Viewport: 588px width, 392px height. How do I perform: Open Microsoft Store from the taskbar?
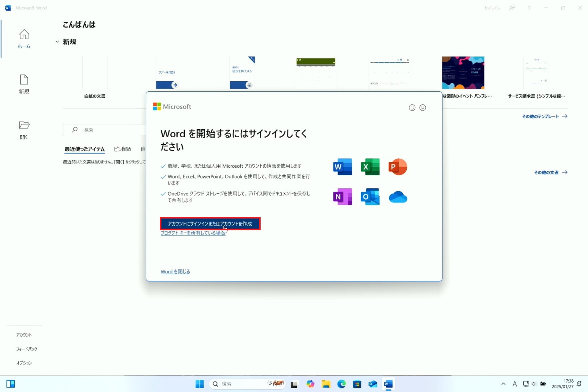tap(357, 384)
